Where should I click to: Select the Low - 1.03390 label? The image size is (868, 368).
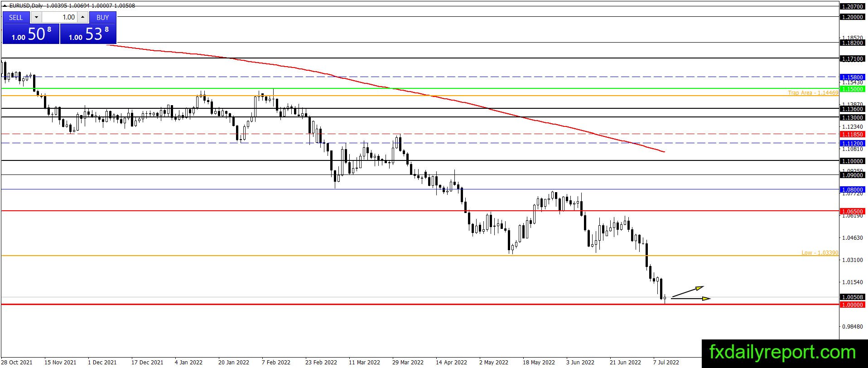(820, 253)
